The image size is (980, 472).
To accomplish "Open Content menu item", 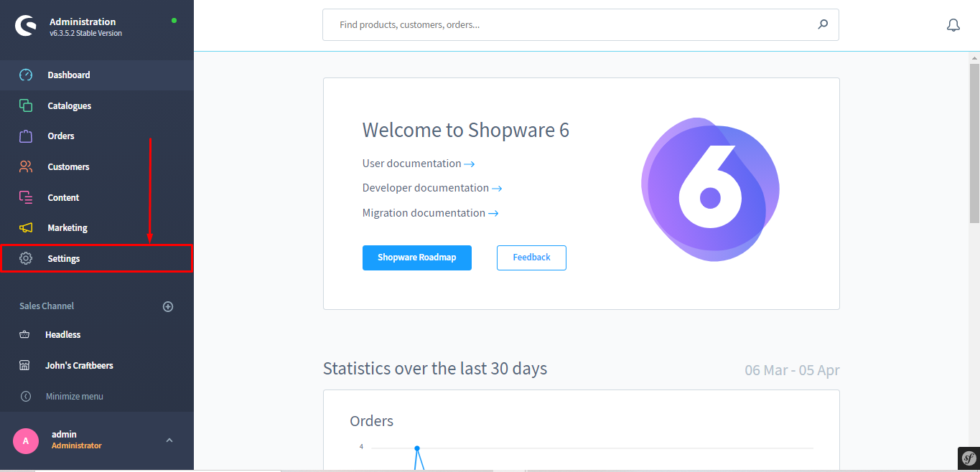I will pos(97,197).
